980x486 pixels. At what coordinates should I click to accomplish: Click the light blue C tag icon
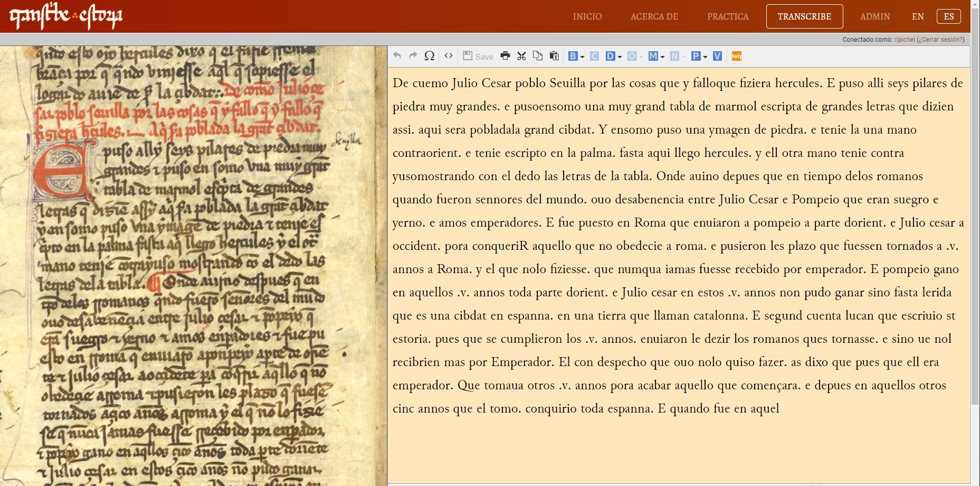click(x=594, y=56)
